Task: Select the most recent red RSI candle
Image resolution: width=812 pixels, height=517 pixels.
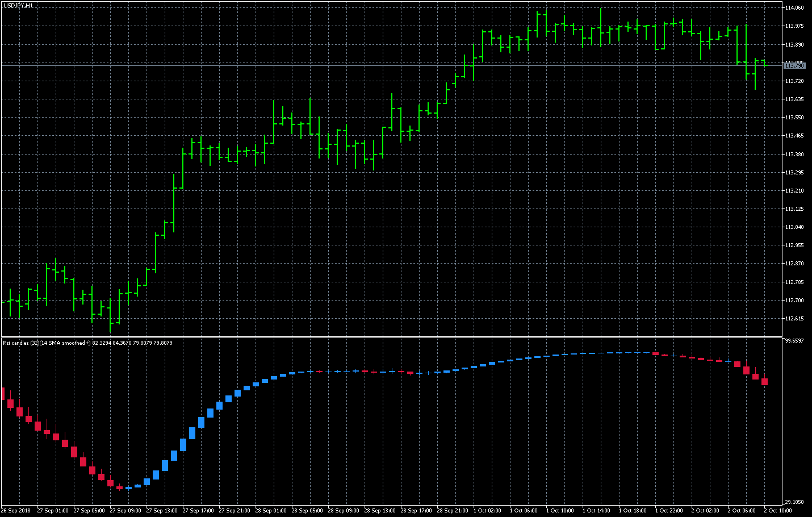Action: (x=764, y=382)
